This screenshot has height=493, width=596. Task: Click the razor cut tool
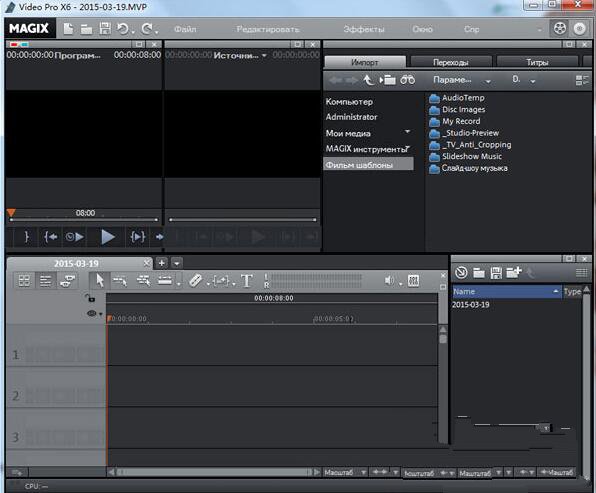coord(195,281)
